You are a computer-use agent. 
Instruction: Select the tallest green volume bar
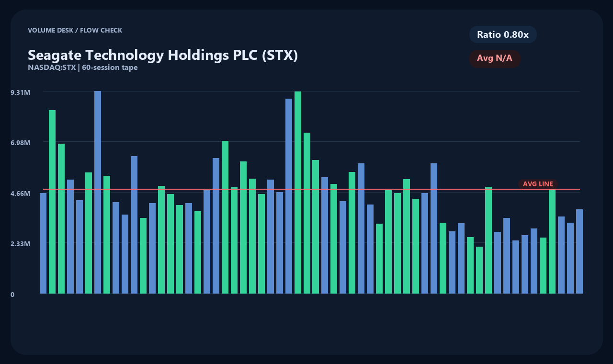pyautogui.click(x=298, y=192)
